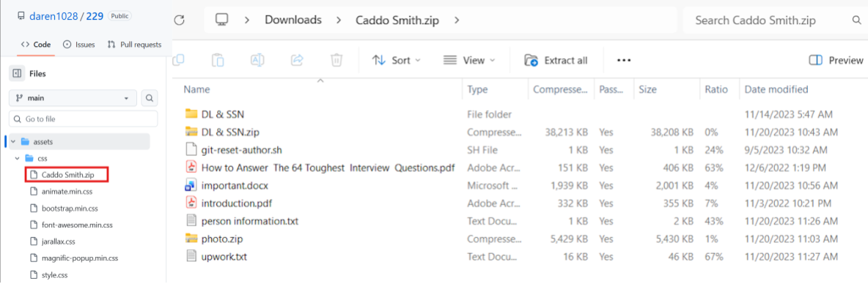Select the 64 Toughest Interview Questions PDF icon
This screenshot has height=295, width=868.
click(x=191, y=167)
